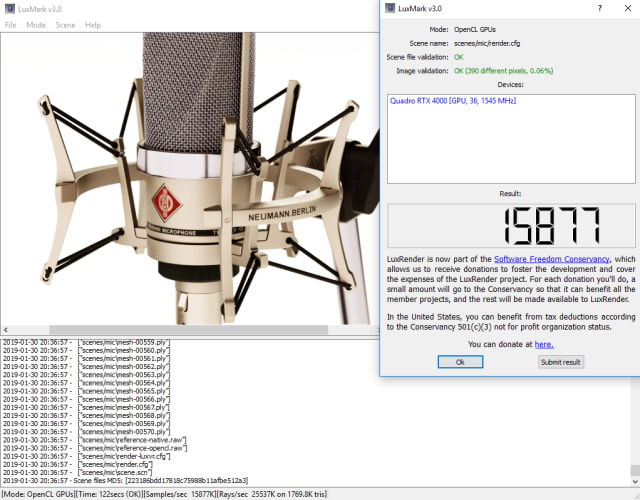Viewport: 640px width, 500px height.
Task: Click the Mode value OpenCL GPUs in dialog
Action: pyautogui.click(x=475, y=29)
